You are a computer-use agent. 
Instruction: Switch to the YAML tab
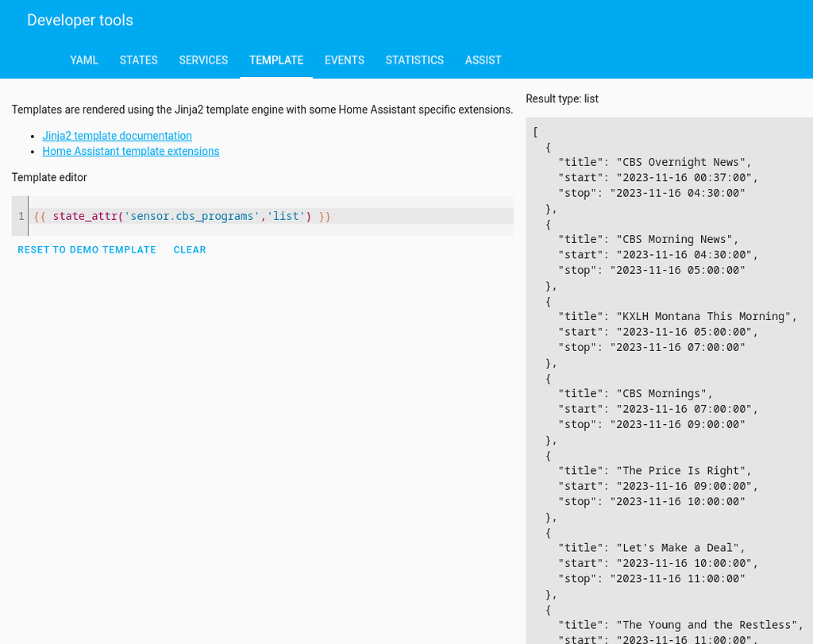pyautogui.click(x=84, y=60)
